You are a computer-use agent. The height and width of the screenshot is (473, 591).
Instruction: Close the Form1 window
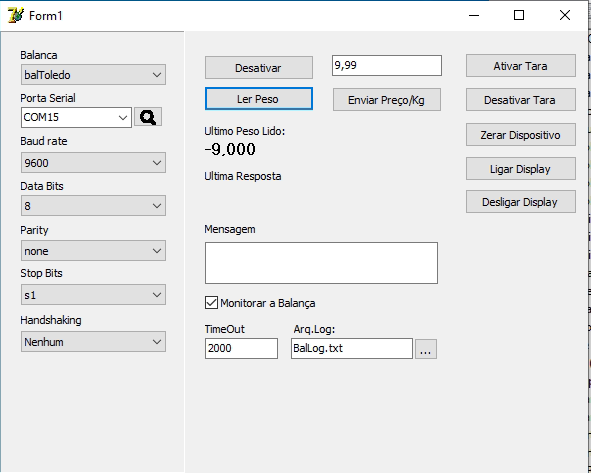click(565, 15)
